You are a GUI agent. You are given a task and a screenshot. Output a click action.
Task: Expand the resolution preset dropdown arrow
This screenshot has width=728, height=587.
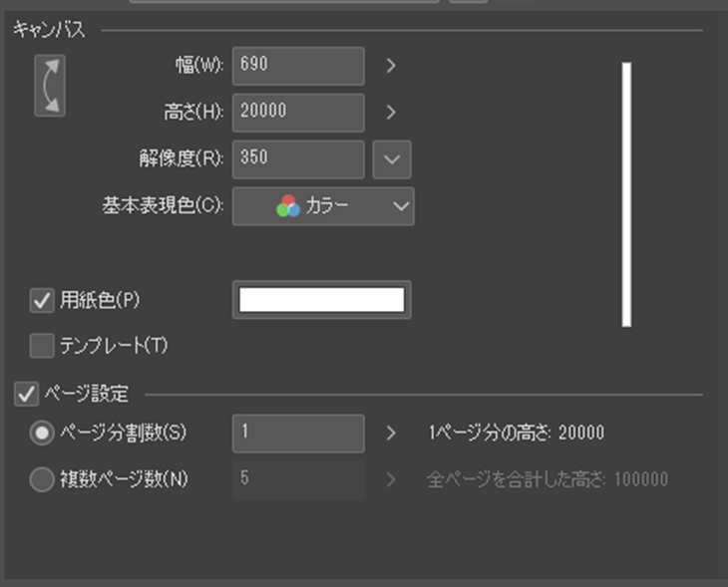391,158
